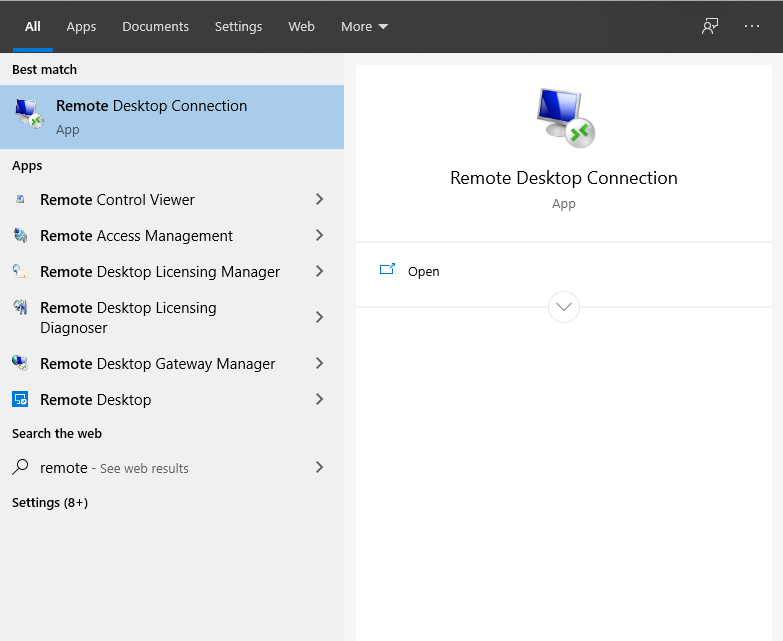Viewport: 783px width, 641px height.
Task: Click the large Remote Desktop Connection preview icon
Action: (x=564, y=118)
